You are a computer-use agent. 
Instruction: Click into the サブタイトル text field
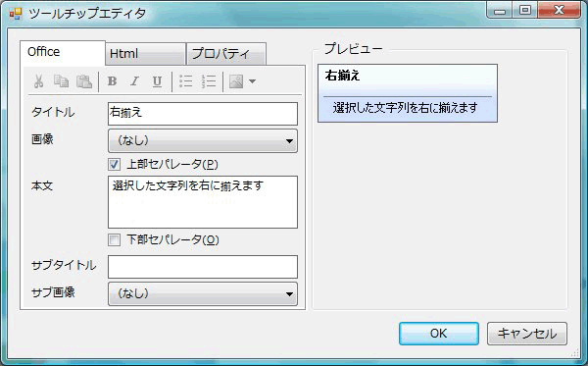203,267
